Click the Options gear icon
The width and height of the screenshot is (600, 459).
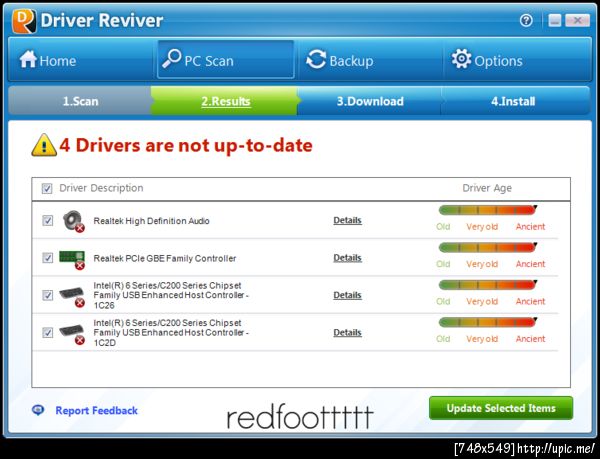[x=461, y=59]
